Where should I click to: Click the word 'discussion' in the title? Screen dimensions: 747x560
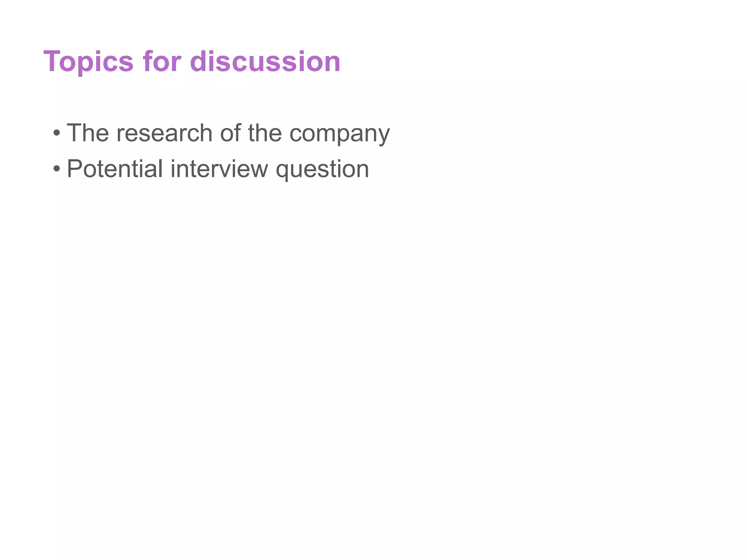[x=265, y=61]
